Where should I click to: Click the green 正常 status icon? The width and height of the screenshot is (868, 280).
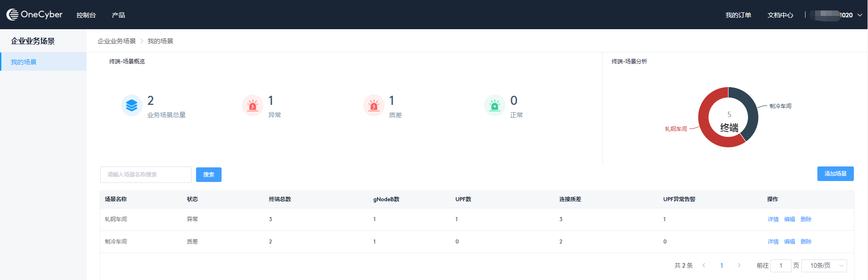click(x=495, y=105)
